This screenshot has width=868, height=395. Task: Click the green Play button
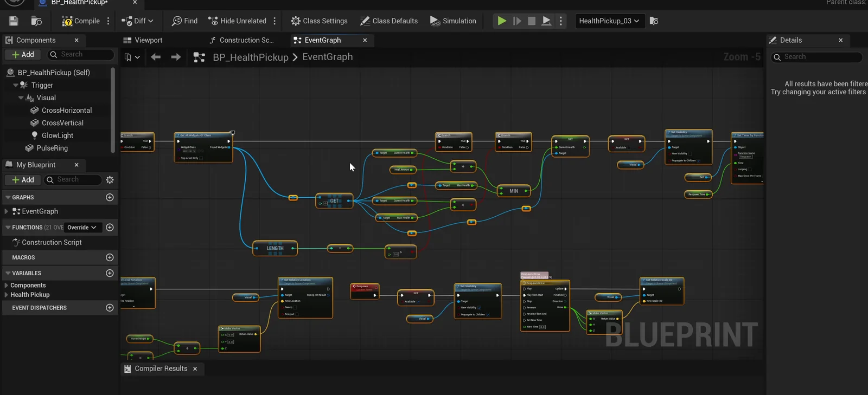click(x=502, y=21)
